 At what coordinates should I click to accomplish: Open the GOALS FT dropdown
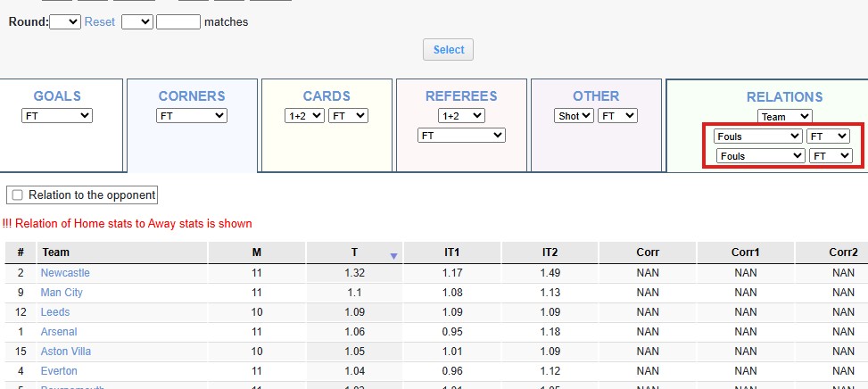[x=57, y=115]
